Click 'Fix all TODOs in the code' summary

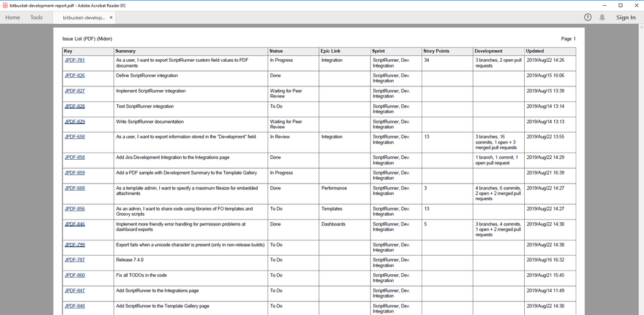pyautogui.click(x=141, y=275)
